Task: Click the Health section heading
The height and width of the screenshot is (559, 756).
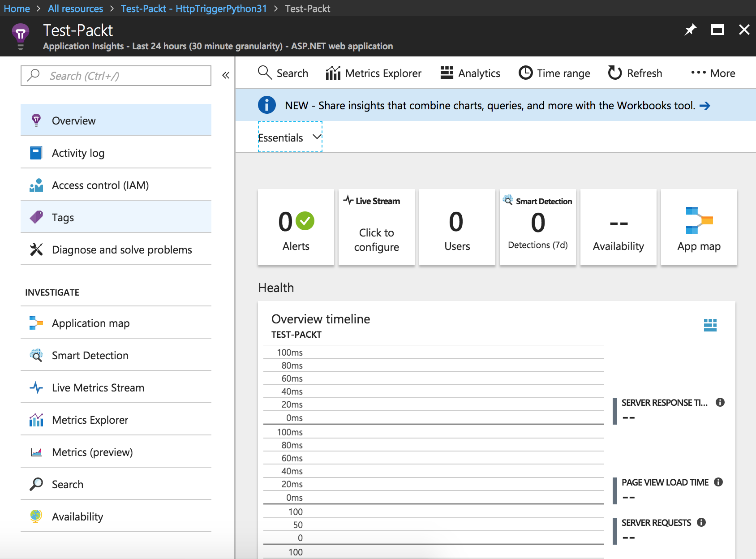Action: tap(276, 288)
